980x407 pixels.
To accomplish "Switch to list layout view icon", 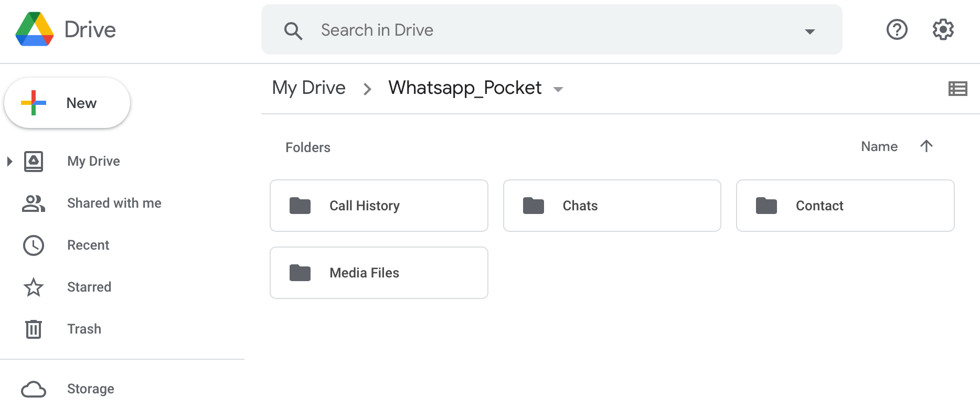I will pos(958,89).
